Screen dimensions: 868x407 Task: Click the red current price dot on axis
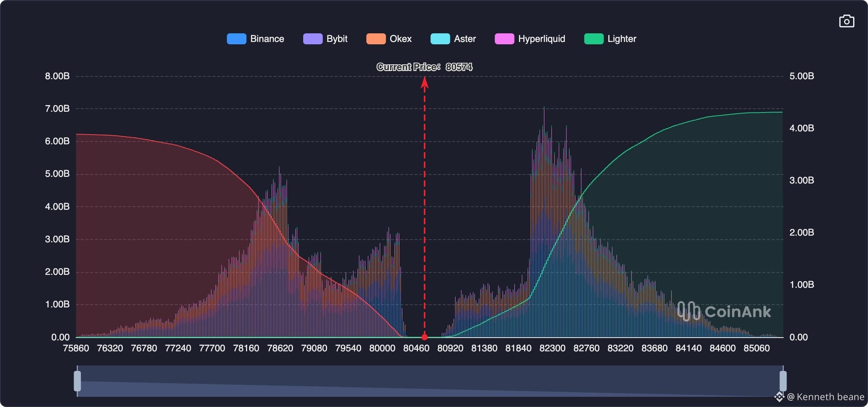(x=425, y=337)
